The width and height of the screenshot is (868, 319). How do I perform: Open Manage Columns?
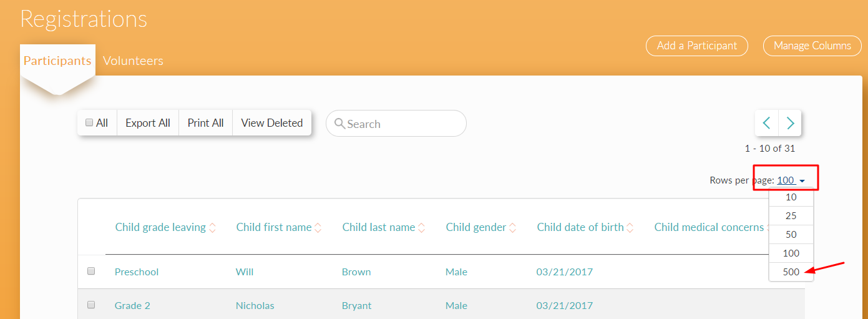(x=812, y=46)
